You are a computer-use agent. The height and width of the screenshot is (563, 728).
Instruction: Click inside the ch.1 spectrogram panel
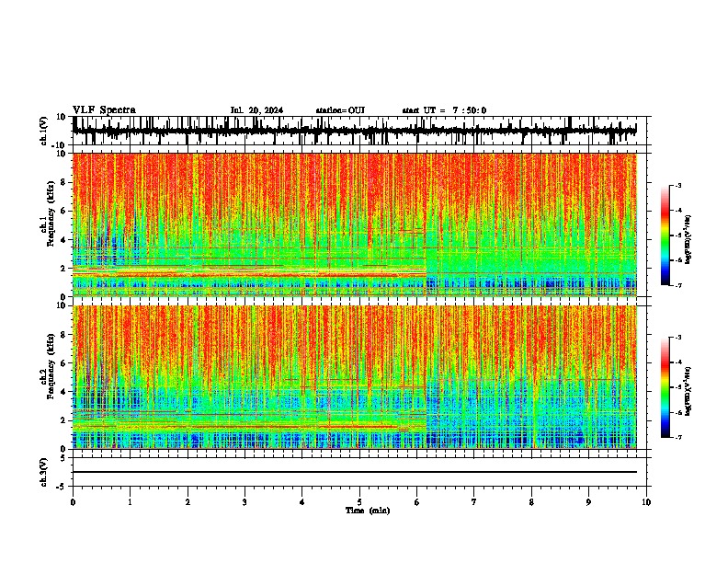tap(355, 224)
